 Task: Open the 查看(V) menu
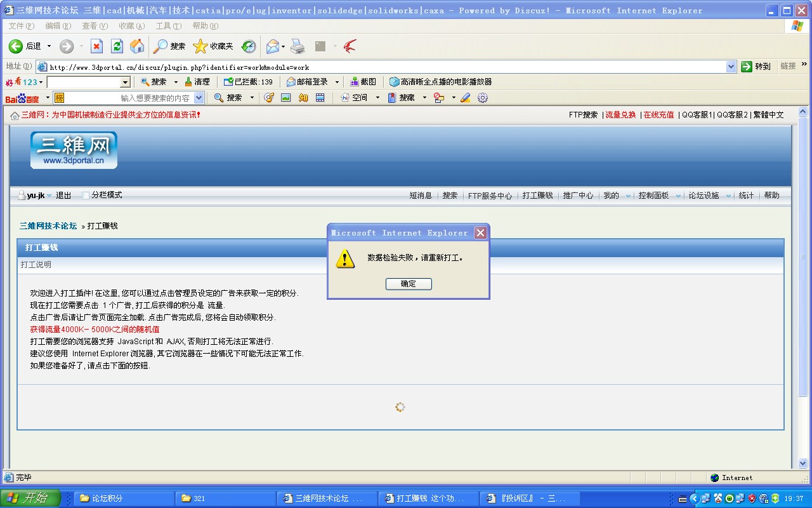click(x=95, y=26)
